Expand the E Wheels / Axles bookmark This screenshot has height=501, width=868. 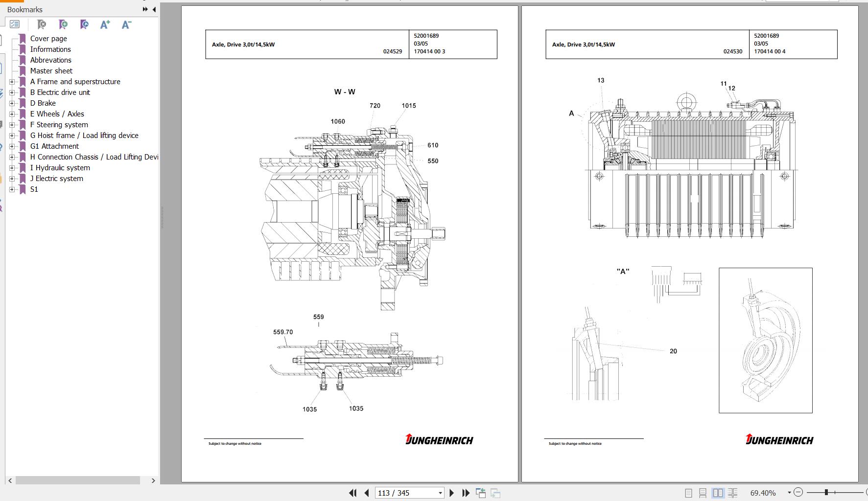coord(11,114)
